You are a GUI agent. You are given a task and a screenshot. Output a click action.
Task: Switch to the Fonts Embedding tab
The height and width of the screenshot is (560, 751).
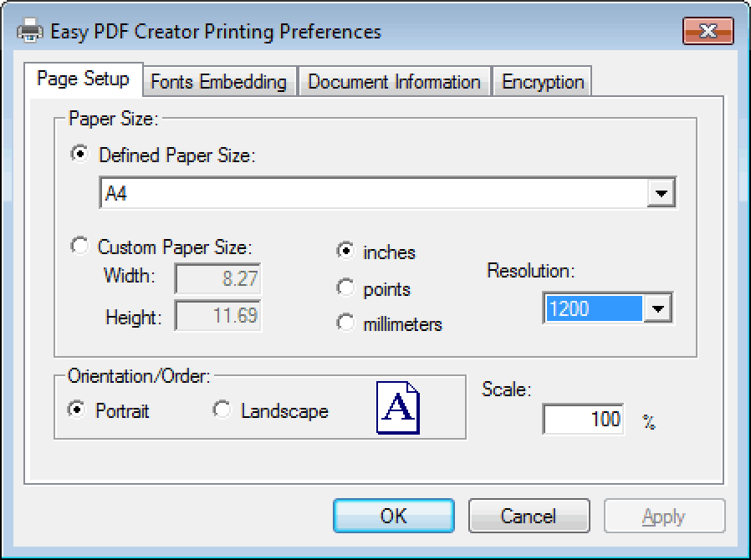219,82
